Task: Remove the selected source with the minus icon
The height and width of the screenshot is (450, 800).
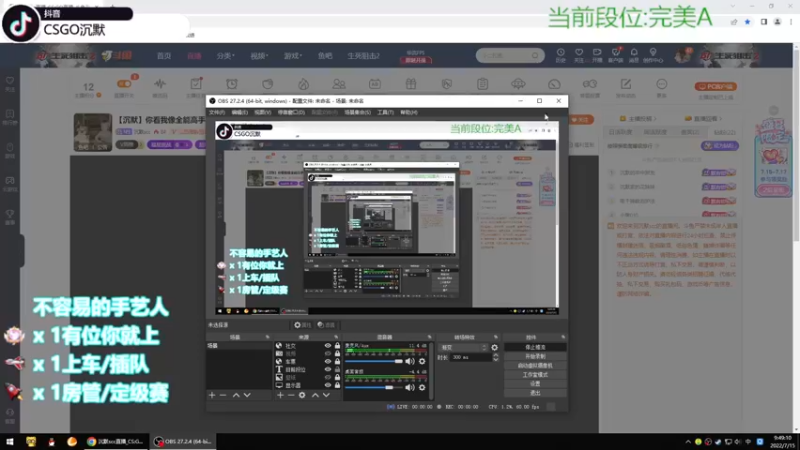Action: coord(291,395)
